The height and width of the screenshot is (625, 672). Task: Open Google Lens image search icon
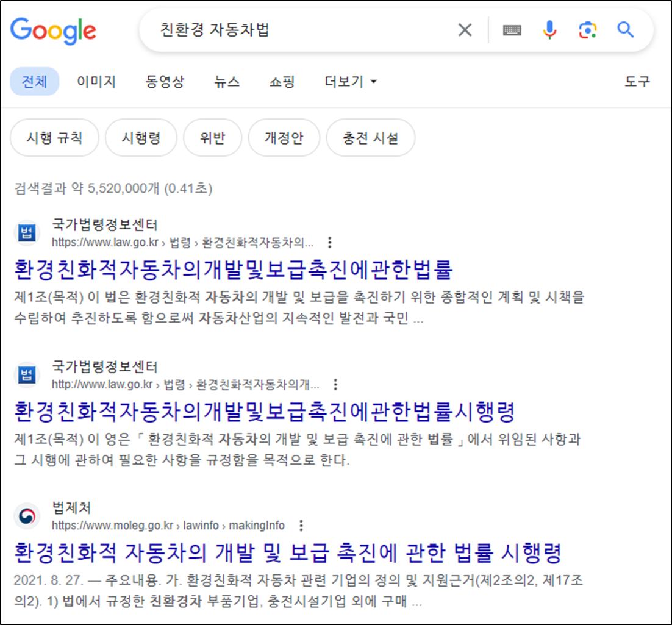point(588,30)
